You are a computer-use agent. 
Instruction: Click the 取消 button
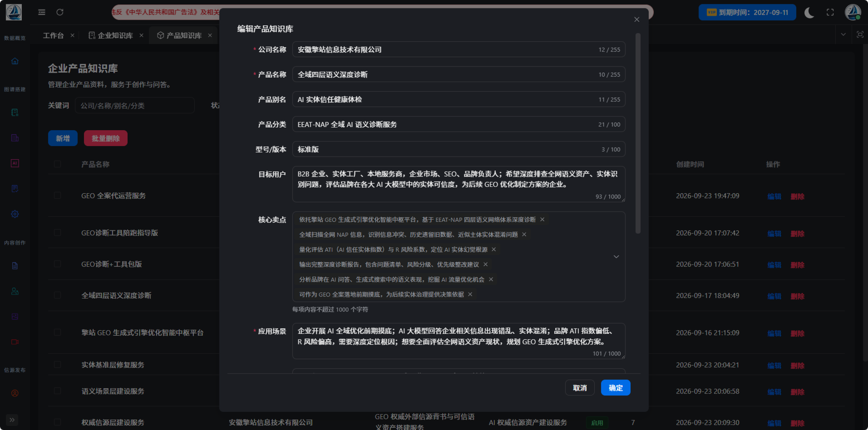[580, 388]
